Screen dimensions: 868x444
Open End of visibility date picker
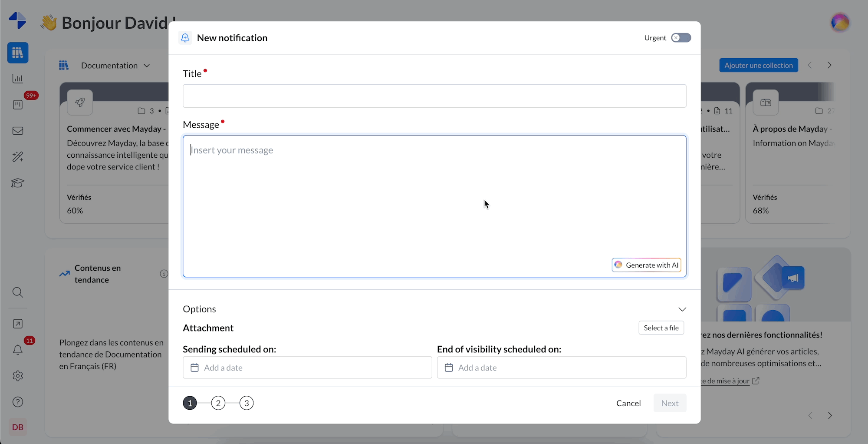tap(561, 368)
